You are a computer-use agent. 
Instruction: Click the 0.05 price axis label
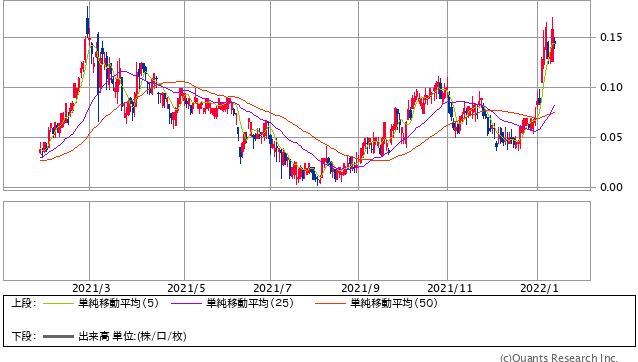[x=611, y=137]
